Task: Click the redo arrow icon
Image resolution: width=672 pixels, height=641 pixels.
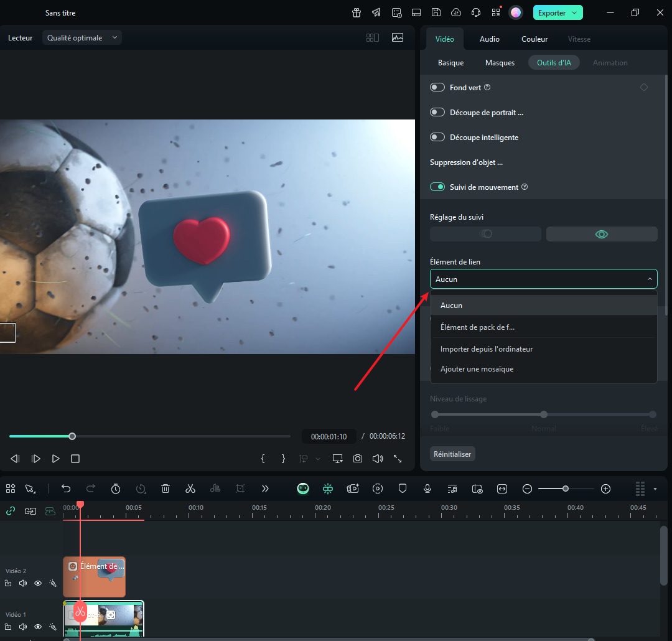Action: (x=91, y=489)
